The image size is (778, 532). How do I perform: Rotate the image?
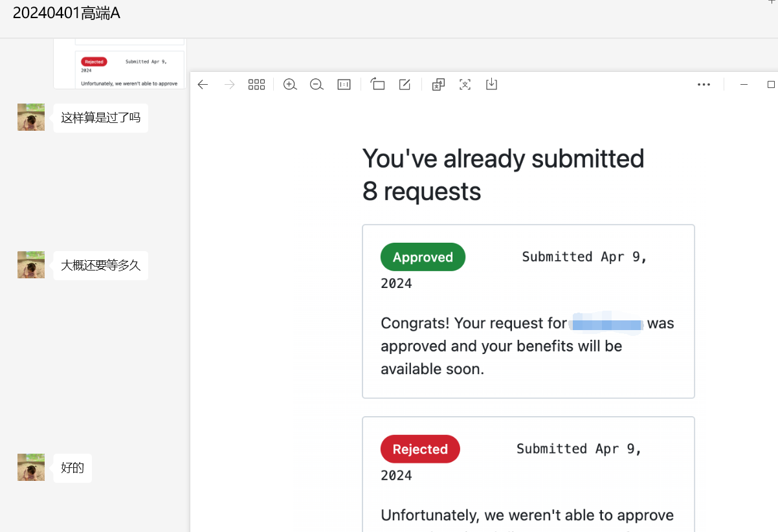point(377,85)
